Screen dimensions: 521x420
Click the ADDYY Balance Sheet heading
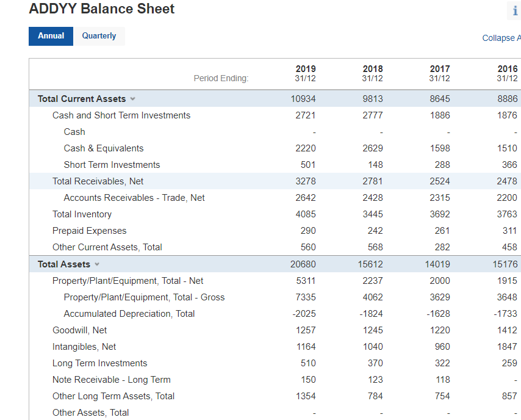[x=102, y=9]
